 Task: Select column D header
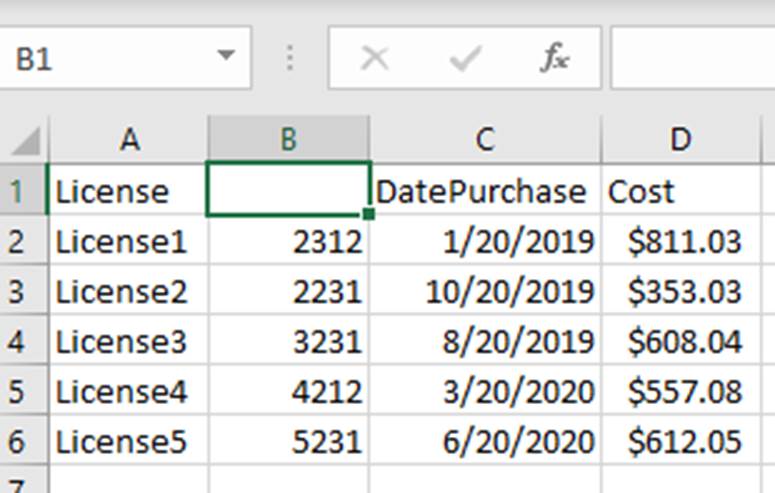coord(680,140)
